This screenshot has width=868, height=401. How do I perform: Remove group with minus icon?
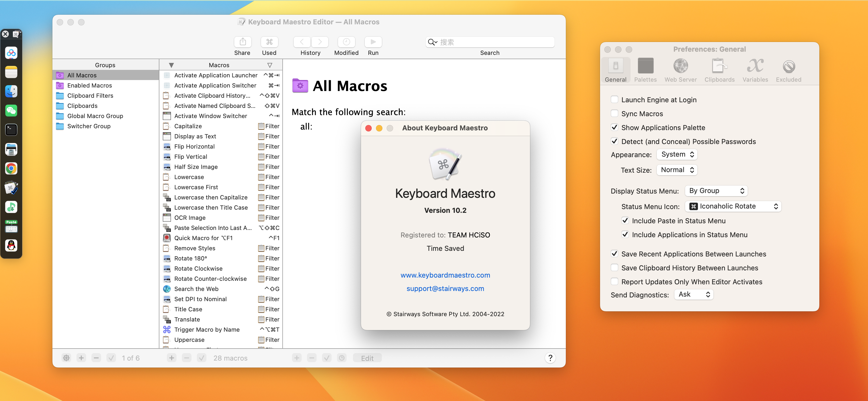click(x=96, y=358)
